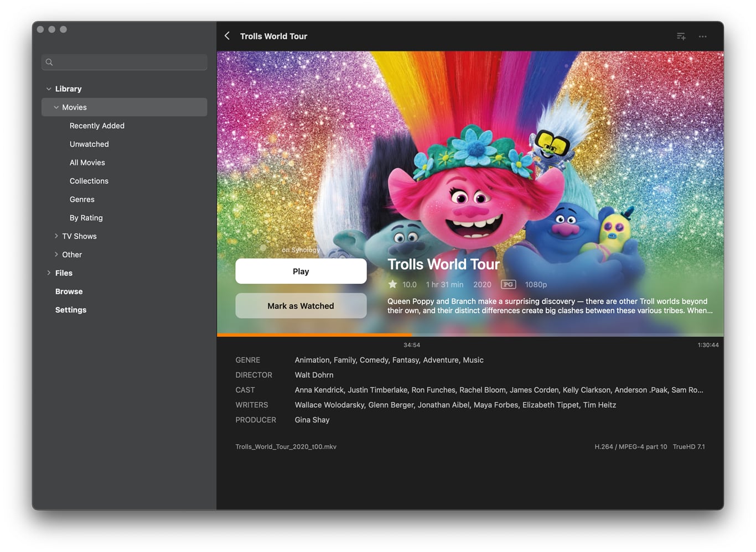Screen dimensions: 756x552
Task: Click the 34:54 progress time marker
Action: click(412, 345)
